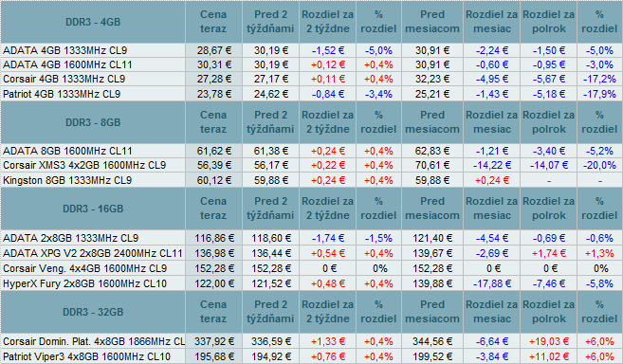Click the -14,22 € monthly difference cell
This screenshot has width=623, height=364.
pyautogui.click(x=492, y=165)
